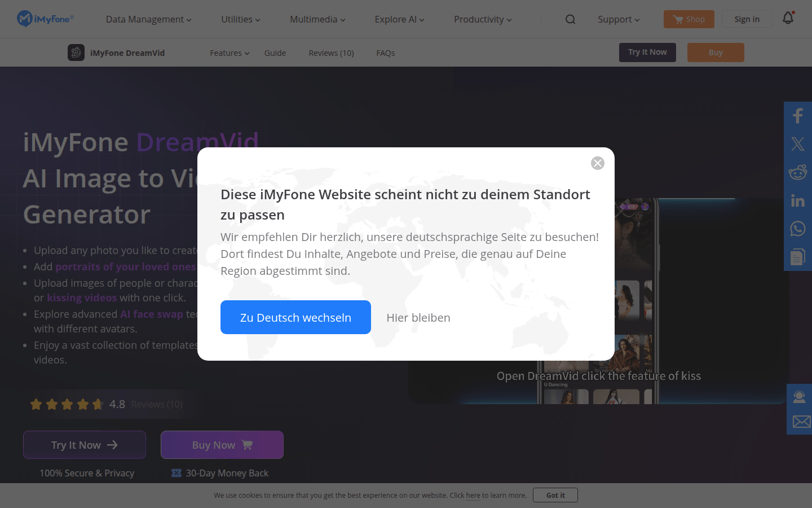The height and width of the screenshot is (508, 812).
Task: Click the orange Shop button
Action: [689, 19]
